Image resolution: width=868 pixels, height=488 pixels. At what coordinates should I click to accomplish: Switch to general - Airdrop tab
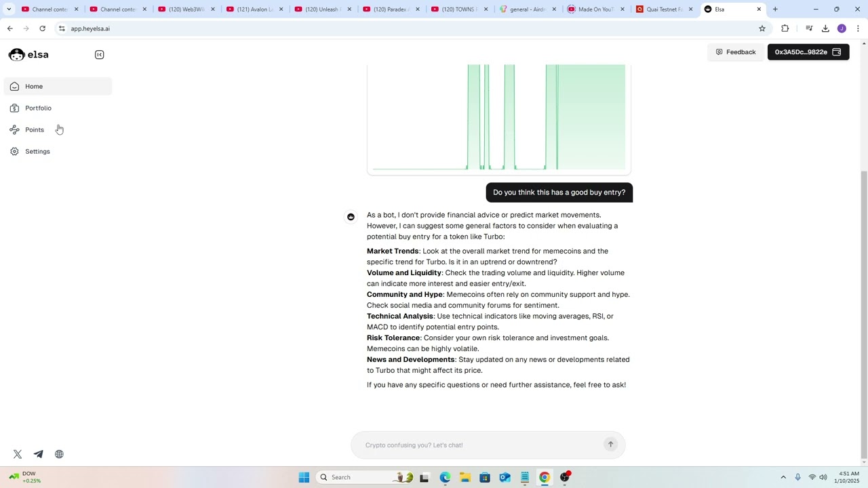(528, 9)
